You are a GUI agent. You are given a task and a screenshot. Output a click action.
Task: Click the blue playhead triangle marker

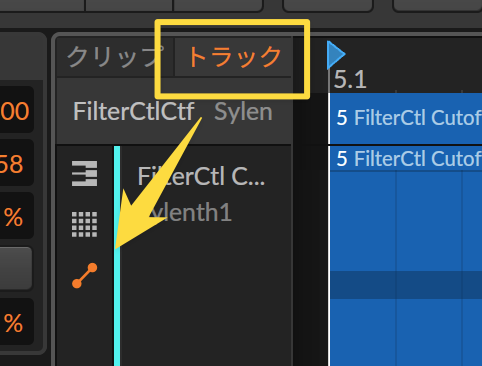tap(336, 54)
